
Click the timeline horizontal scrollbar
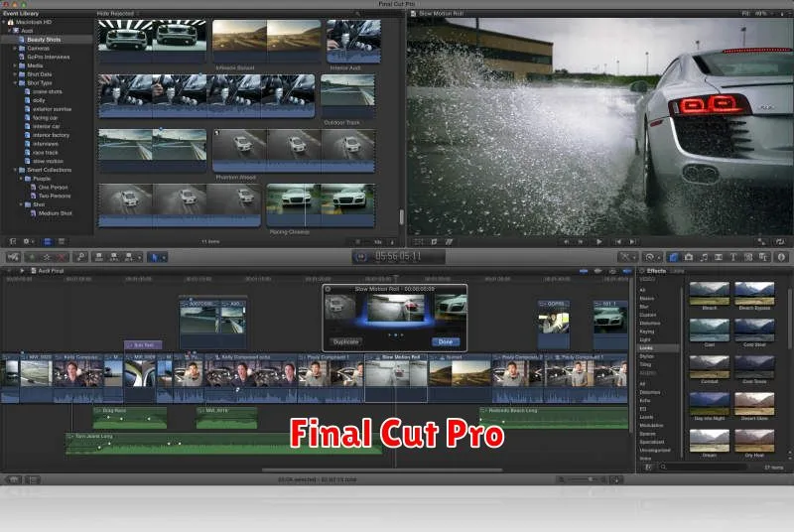(x=382, y=470)
